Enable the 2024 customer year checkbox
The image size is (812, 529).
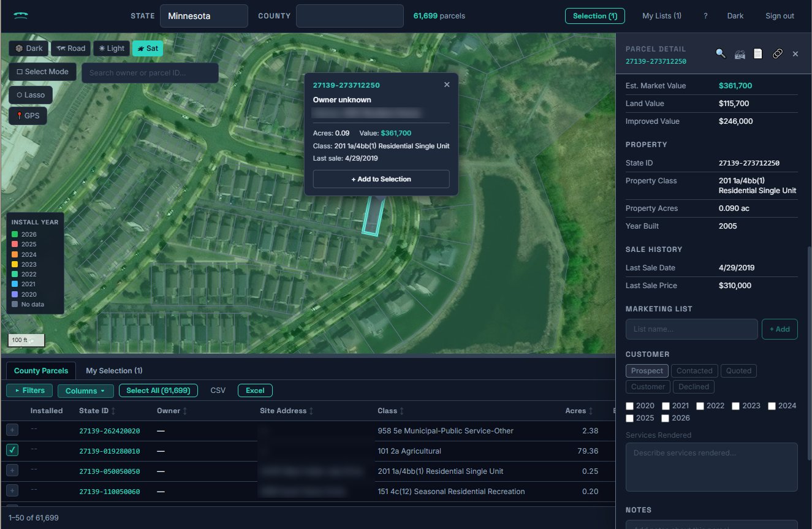pos(772,406)
